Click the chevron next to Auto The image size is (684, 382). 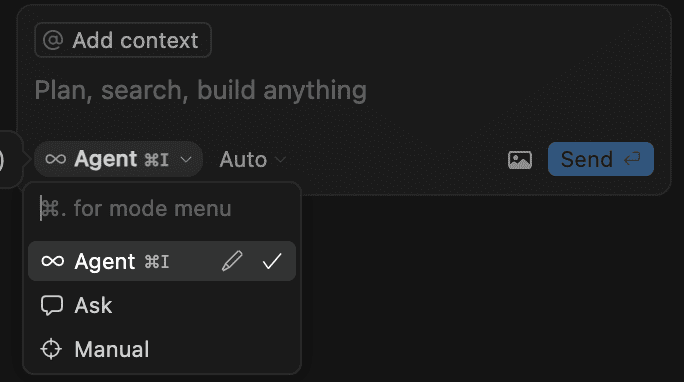[x=280, y=160]
